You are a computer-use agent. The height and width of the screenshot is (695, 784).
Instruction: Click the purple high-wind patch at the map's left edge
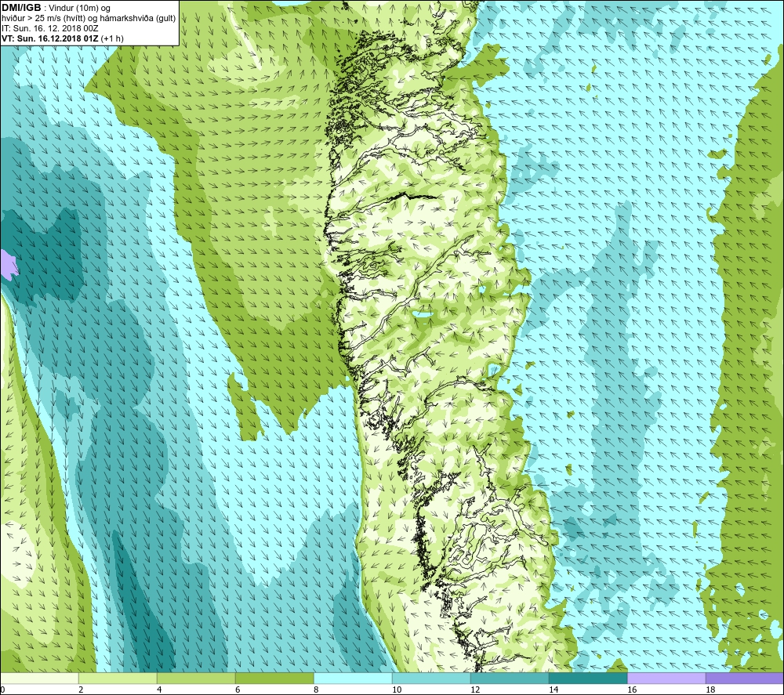(9, 264)
